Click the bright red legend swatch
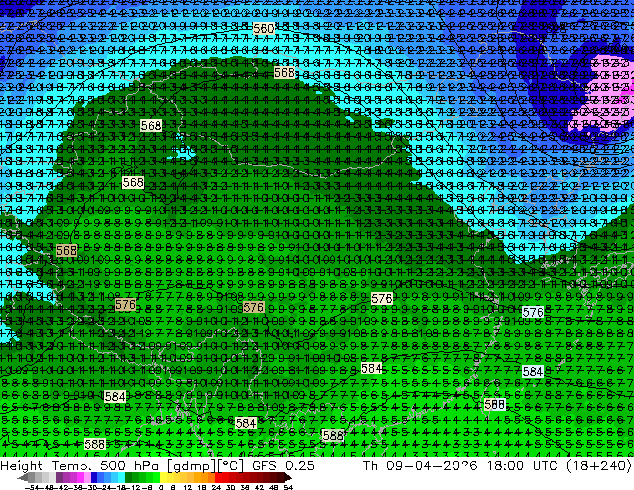Viewport: 634px width, 490px height. (x=218, y=478)
